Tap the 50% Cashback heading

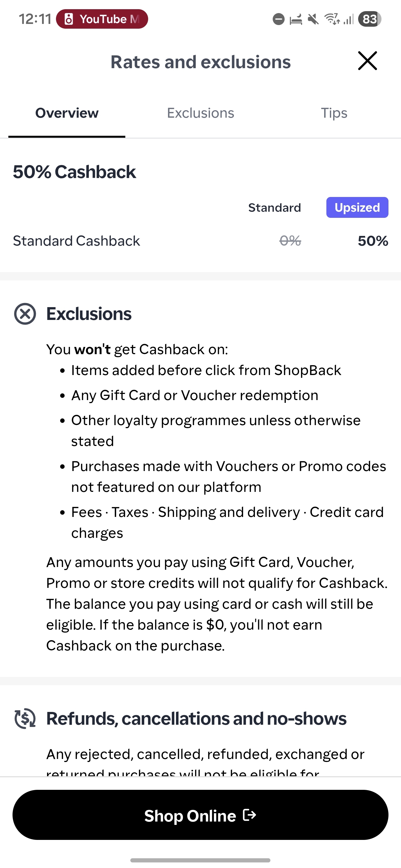pos(74,172)
